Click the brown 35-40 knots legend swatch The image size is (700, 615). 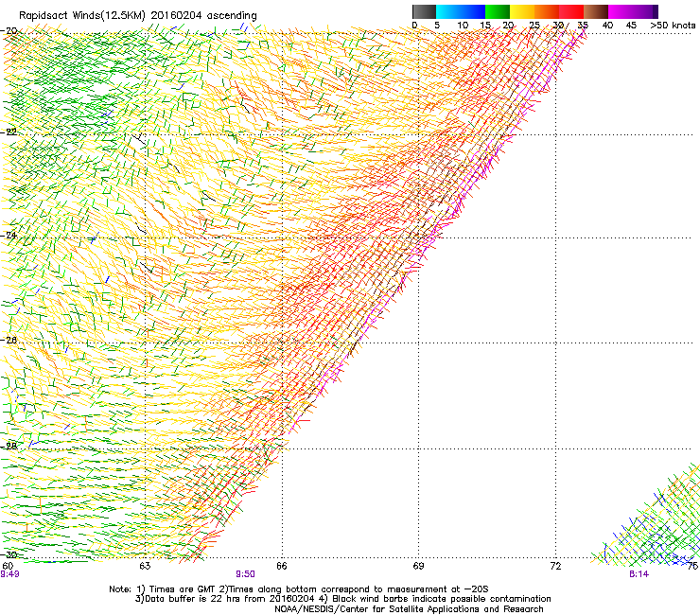tap(596, 11)
